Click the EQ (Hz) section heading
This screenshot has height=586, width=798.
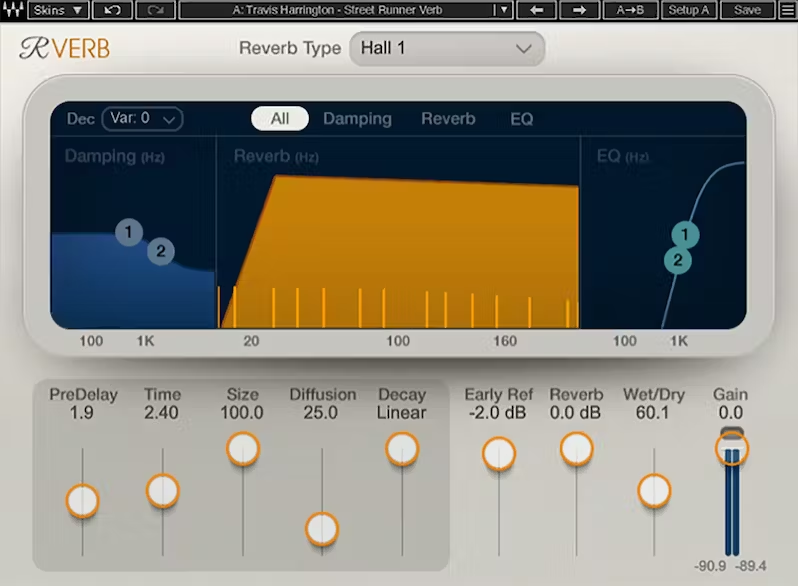623,156
